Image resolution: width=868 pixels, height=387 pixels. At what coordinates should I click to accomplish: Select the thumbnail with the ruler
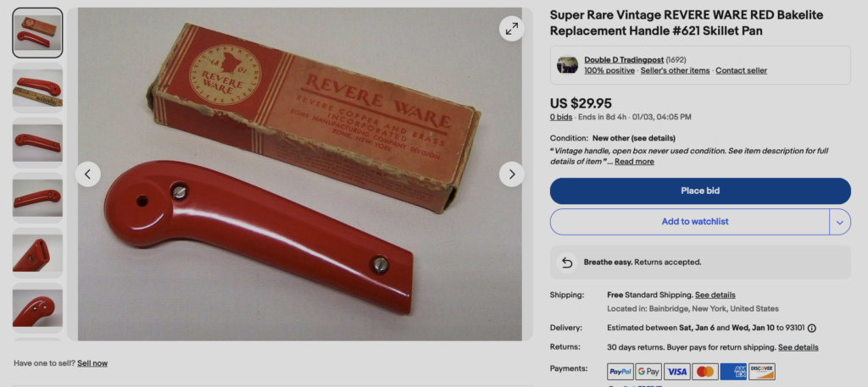[x=37, y=88]
